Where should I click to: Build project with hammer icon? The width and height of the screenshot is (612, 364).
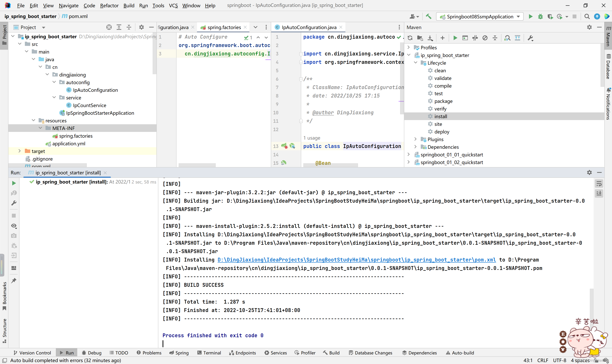[x=428, y=16]
